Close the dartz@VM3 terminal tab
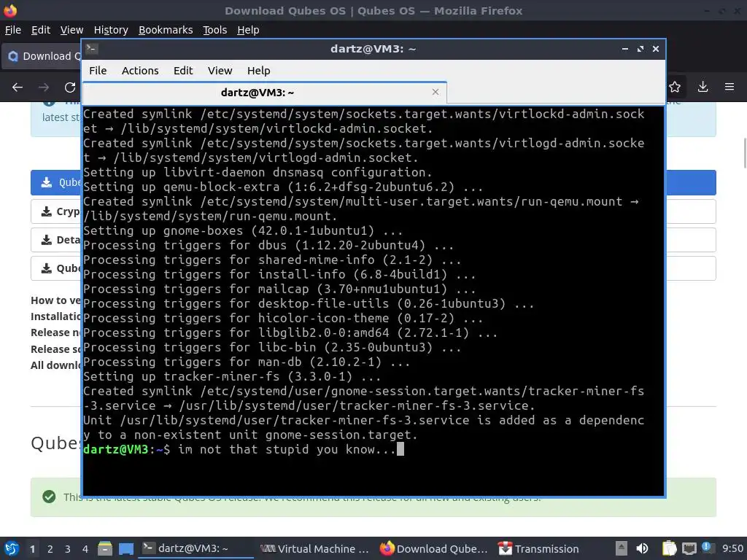The height and width of the screenshot is (560, 747). point(435,92)
